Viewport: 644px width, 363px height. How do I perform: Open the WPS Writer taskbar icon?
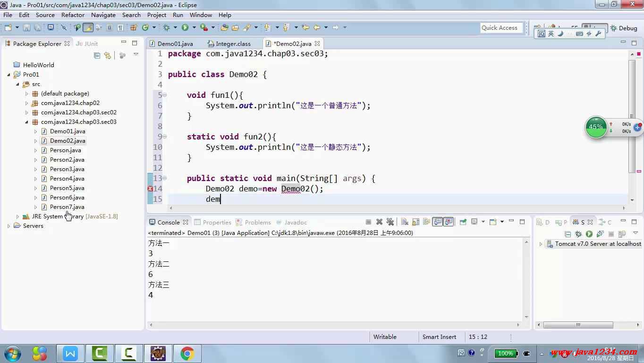(x=70, y=353)
